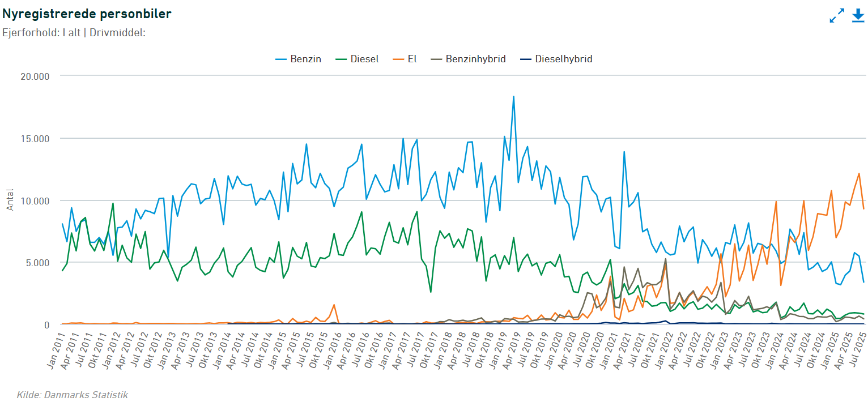
Task: Click the 10.000 y-axis label
Action: tap(35, 200)
